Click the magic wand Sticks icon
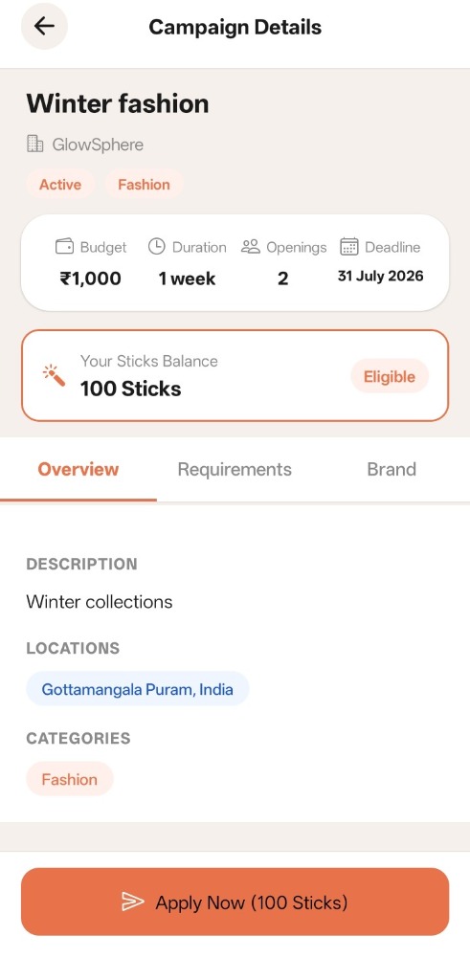This screenshot has width=470, height=980. coord(55,375)
